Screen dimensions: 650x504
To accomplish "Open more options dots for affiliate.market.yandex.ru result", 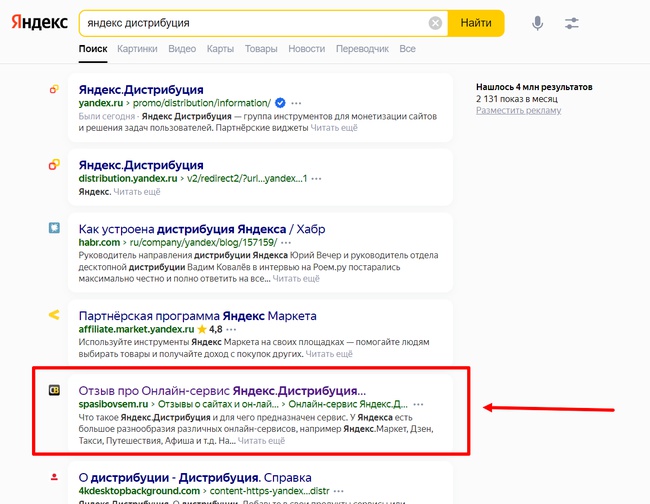I will click(231, 330).
